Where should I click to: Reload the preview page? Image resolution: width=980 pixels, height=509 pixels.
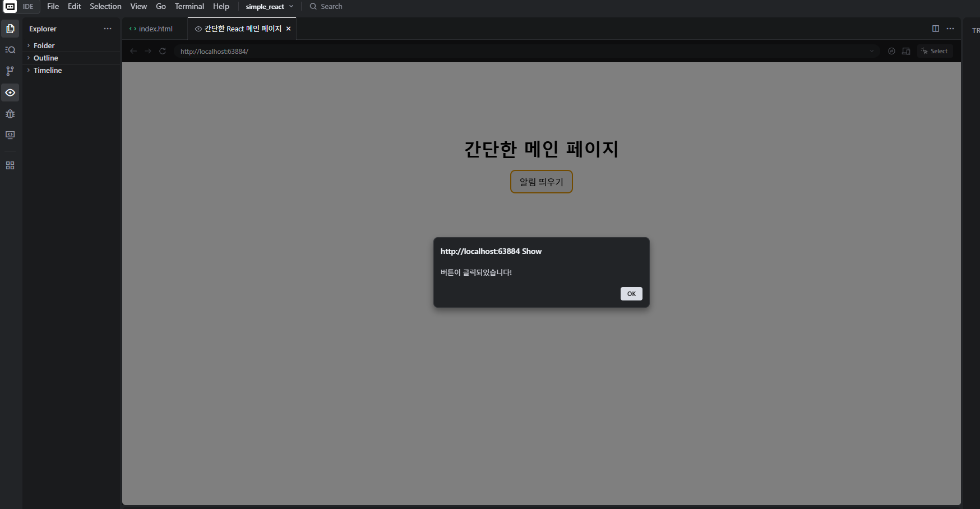pyautogui.click(x=163, y=51)
